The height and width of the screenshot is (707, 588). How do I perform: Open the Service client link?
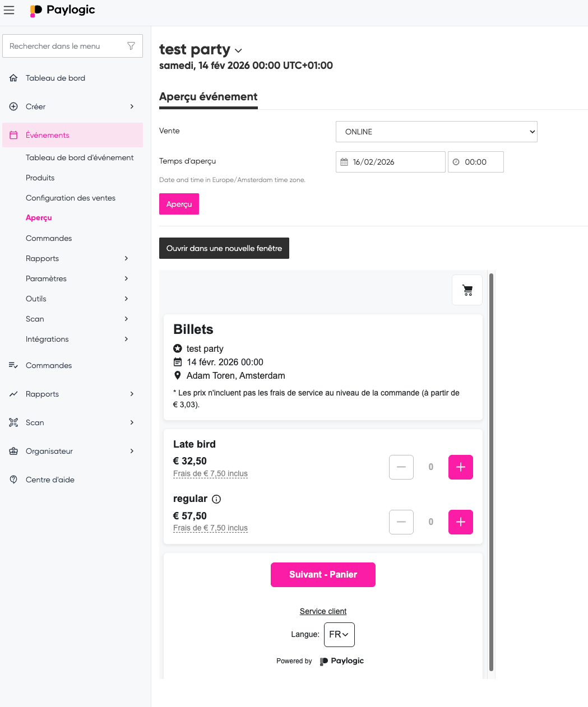(x=323, y=611)
